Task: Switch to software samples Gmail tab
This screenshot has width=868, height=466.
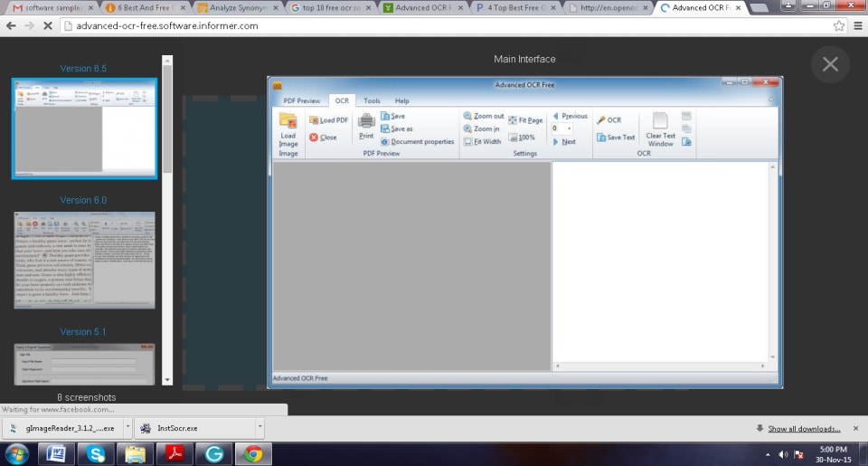Action: click(52, 8)
